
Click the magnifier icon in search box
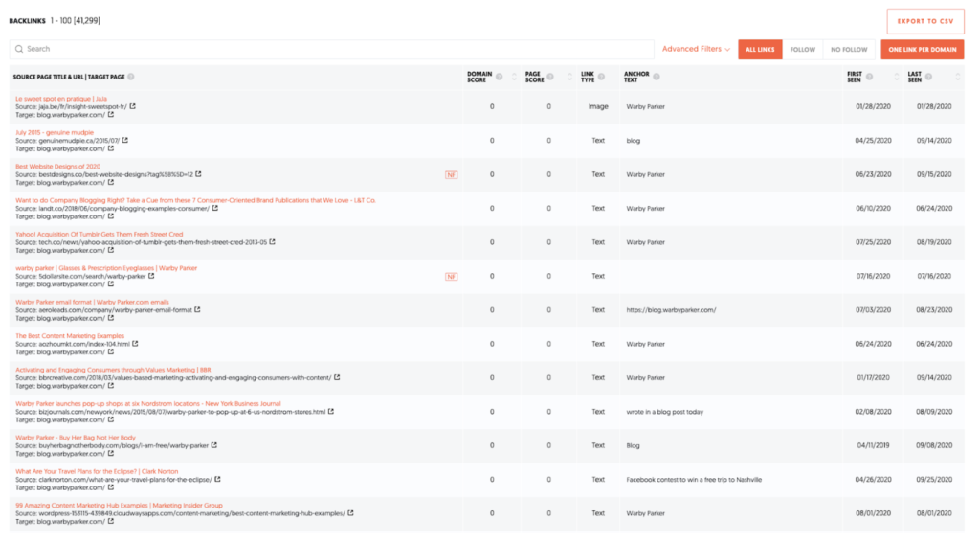(19, 49)
